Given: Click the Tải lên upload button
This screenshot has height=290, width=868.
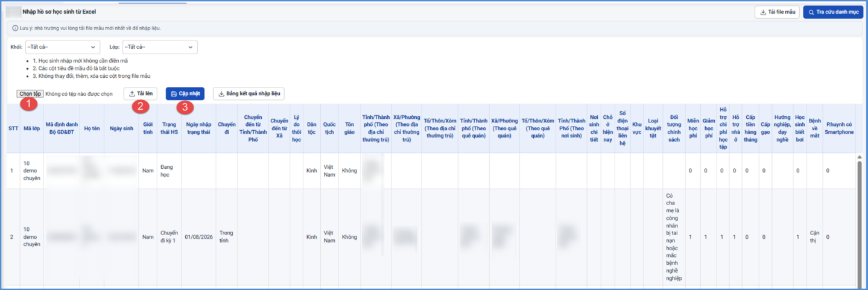Looking at the screenshot, I should [x=141, y=93].
